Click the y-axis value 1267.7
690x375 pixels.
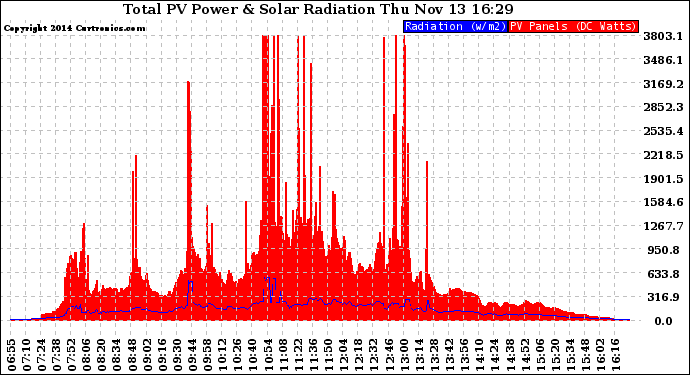coord(663,226)
